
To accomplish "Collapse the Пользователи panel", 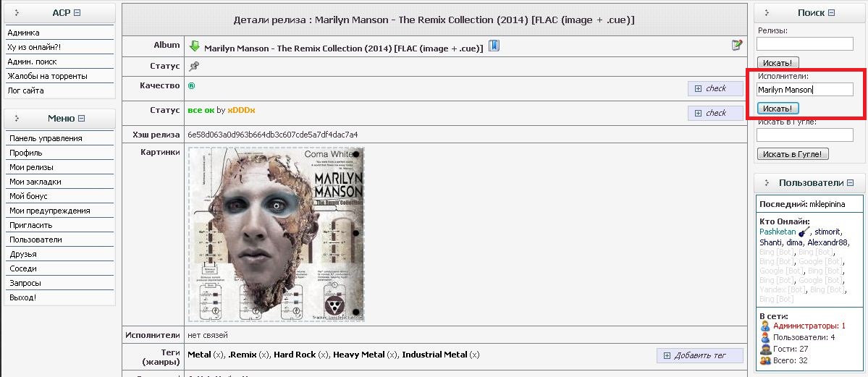I will tap(851, 182).
